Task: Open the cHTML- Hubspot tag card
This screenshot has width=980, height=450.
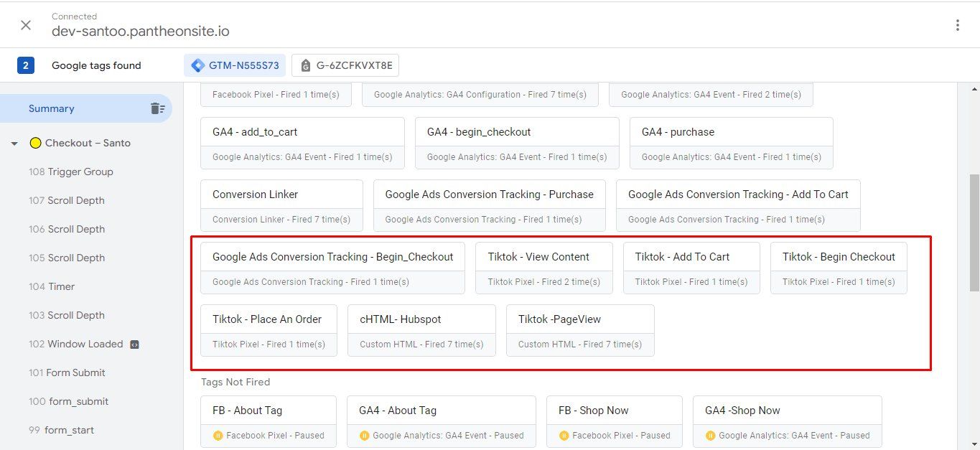Action: [421, 331]
